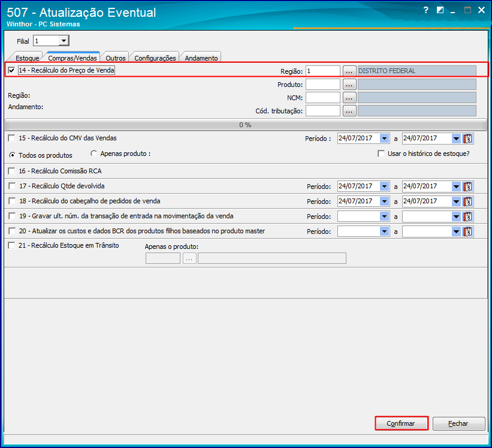Screen dimensions: 492x448
Task: Check Usar o histórico de estoque
Action: pyautogui.click(x=381, y=154)
